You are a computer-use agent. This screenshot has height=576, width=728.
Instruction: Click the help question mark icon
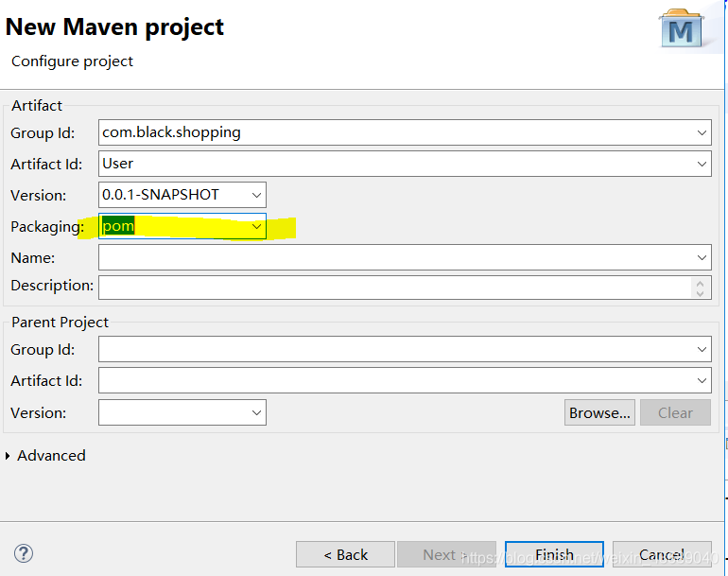click(24, 553)
